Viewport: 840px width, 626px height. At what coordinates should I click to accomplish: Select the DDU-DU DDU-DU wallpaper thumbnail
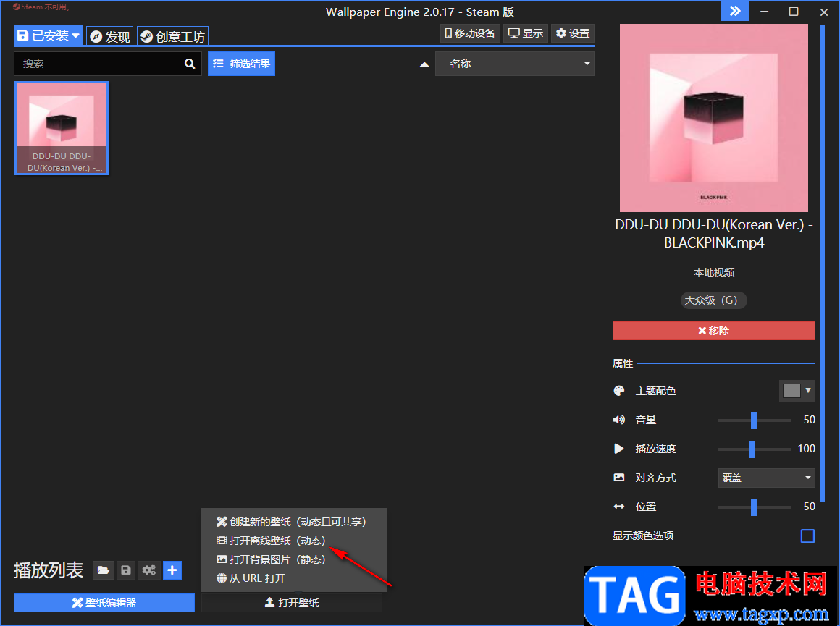(62, 128)
